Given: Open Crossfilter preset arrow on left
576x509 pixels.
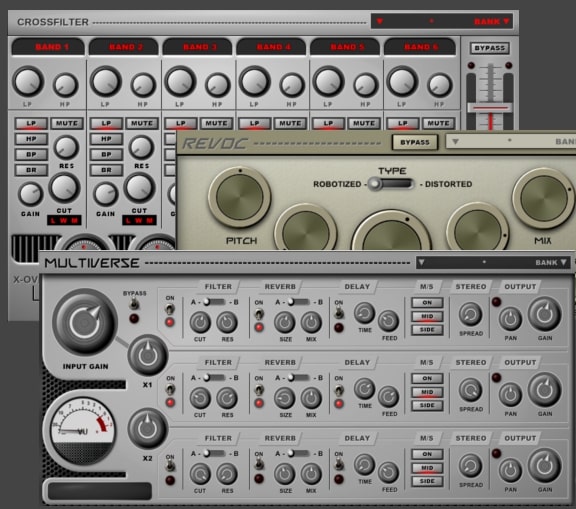Looking at the screenshot, I should [x=380, y=21].
